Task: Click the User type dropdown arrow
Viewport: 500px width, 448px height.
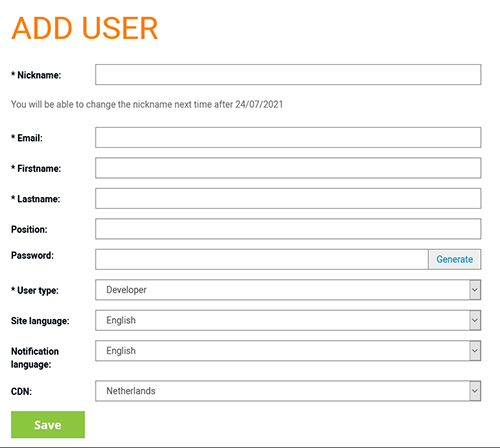Action: click(x=475, y=290)
